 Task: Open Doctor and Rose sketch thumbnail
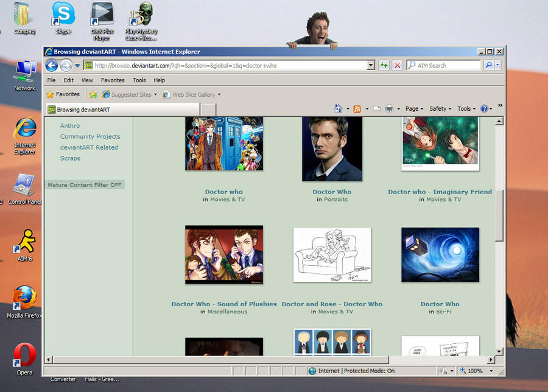332,254
